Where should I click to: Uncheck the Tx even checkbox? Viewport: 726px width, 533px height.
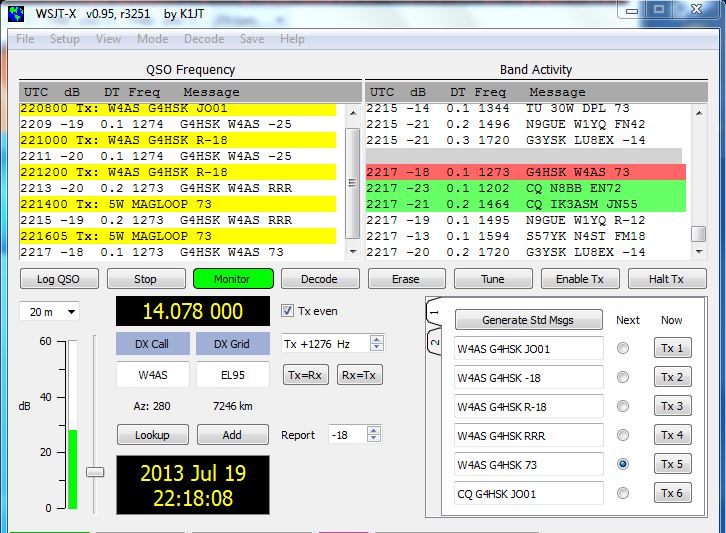coord(289,311)
